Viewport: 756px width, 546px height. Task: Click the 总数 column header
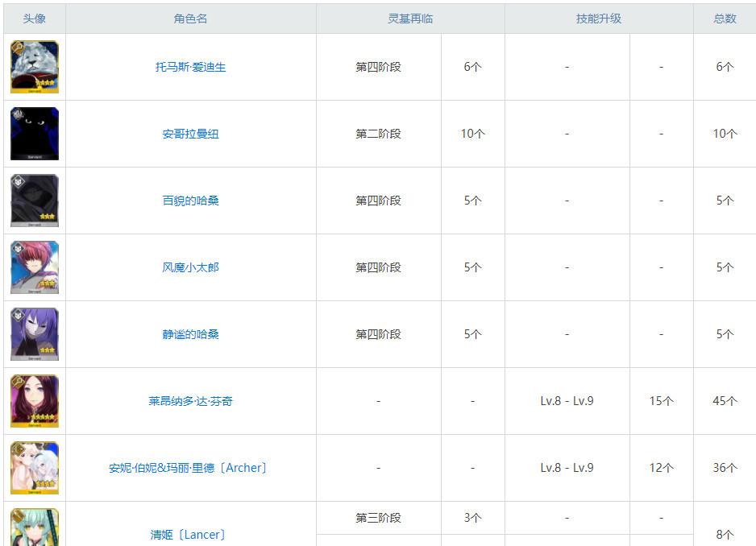tap(724, 18)
